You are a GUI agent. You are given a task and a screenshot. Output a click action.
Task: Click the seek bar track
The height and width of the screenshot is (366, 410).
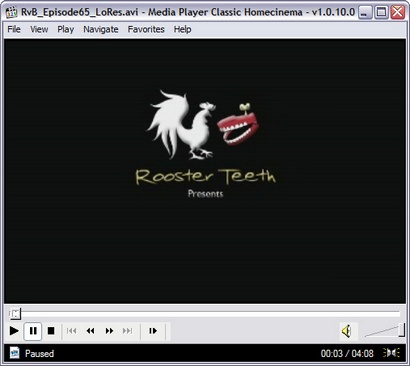204,314
